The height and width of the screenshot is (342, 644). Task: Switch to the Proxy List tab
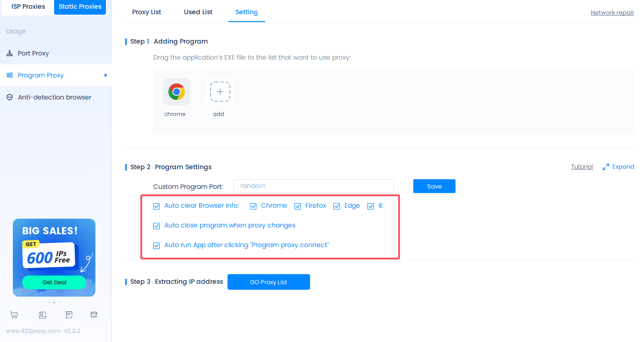(x=146, y=12)
